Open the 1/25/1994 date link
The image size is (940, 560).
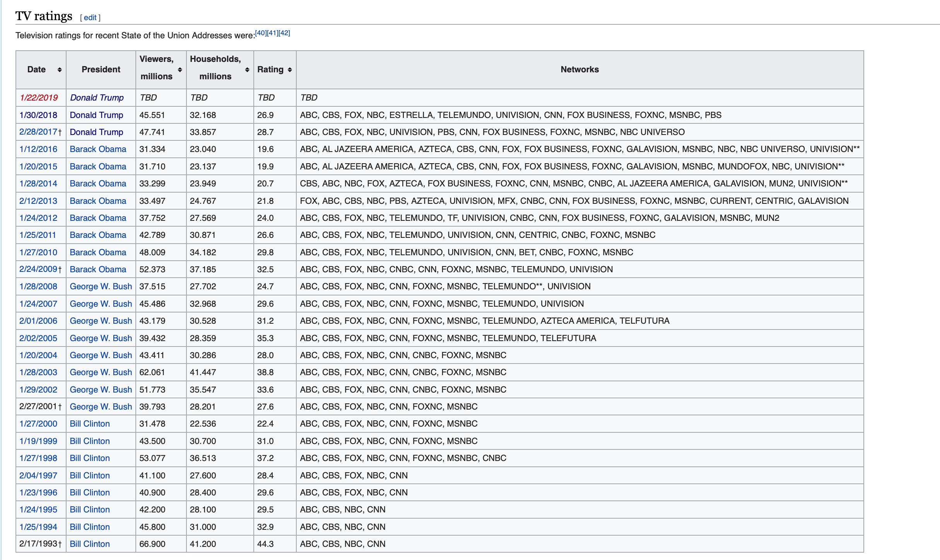pyautogui.click(x=38, y=527)
